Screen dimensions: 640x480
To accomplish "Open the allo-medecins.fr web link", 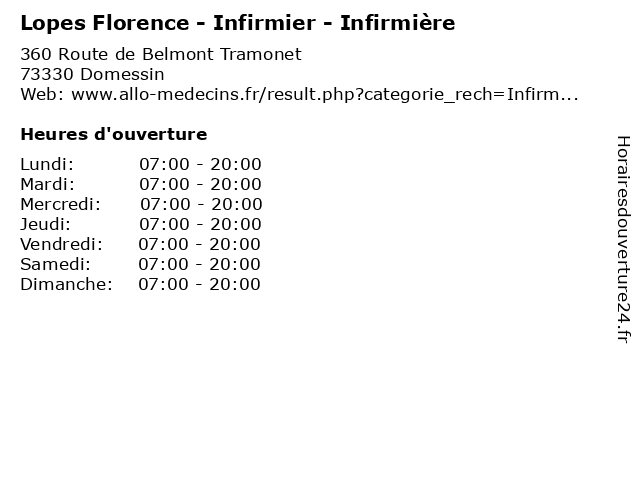I will click(324, 95).
